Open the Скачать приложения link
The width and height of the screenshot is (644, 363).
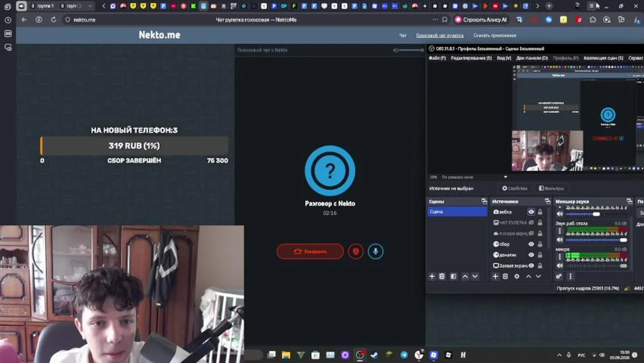click(494, 35)
